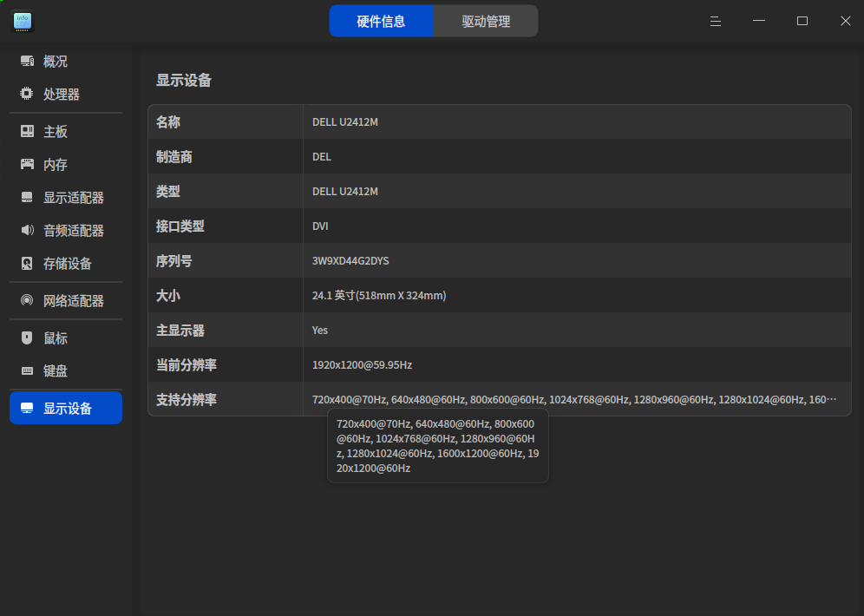
Task: Click the 类型 row label
Action: pyautogui.click(x=168, y=192)
